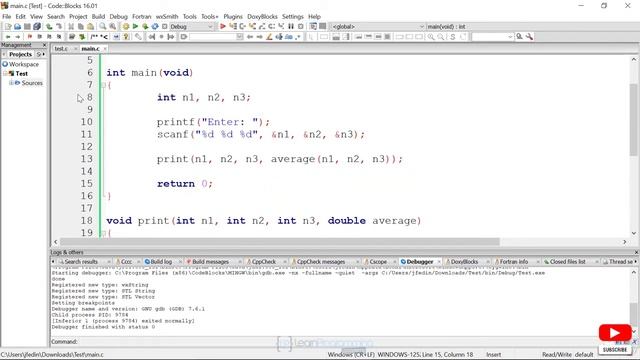The image size is (640, 360).
Task: Close the Logs & others panel
Action: click(636, 252)
